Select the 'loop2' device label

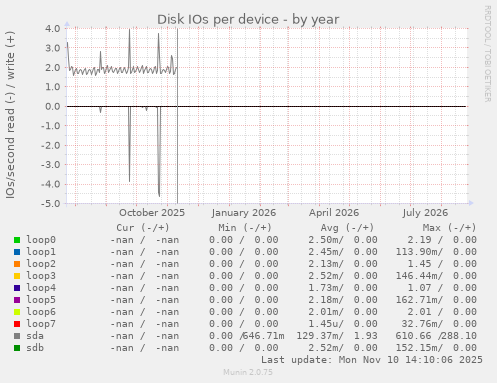[41, 264]
